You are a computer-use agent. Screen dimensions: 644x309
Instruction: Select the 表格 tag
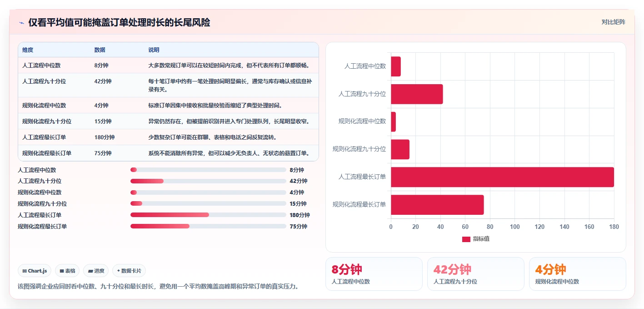[x=67, y=271]
